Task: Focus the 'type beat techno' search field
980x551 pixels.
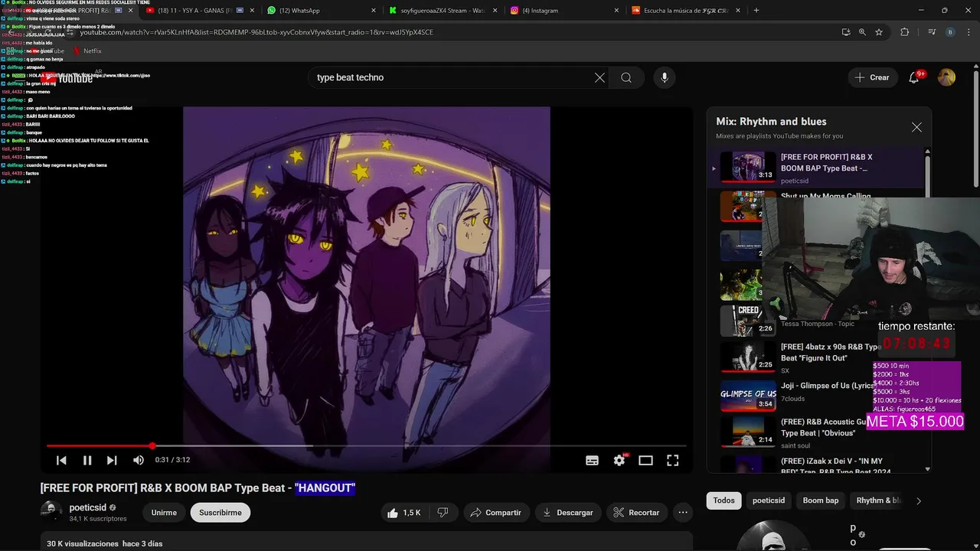Action: point(450,77)
